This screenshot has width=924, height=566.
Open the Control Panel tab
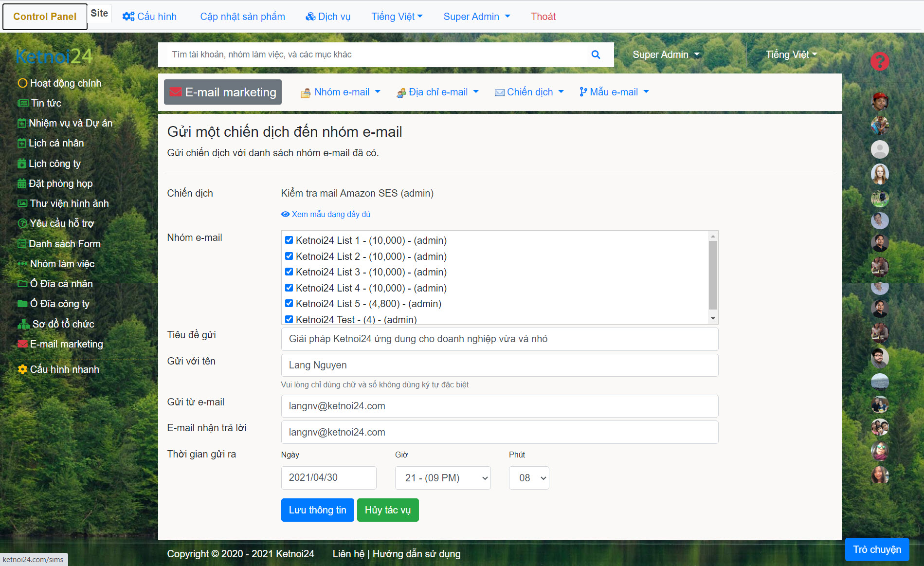click(45, 17)
